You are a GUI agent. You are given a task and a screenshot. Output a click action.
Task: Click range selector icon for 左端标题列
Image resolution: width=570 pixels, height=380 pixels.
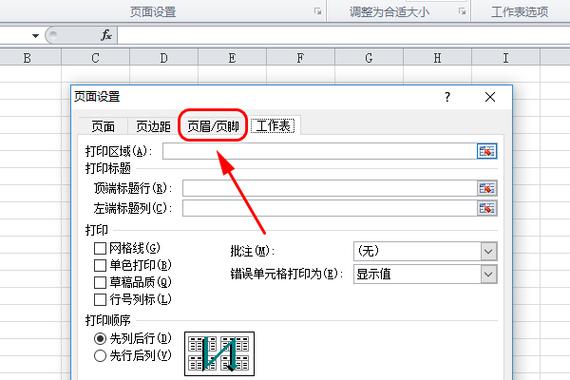[487, 208]
